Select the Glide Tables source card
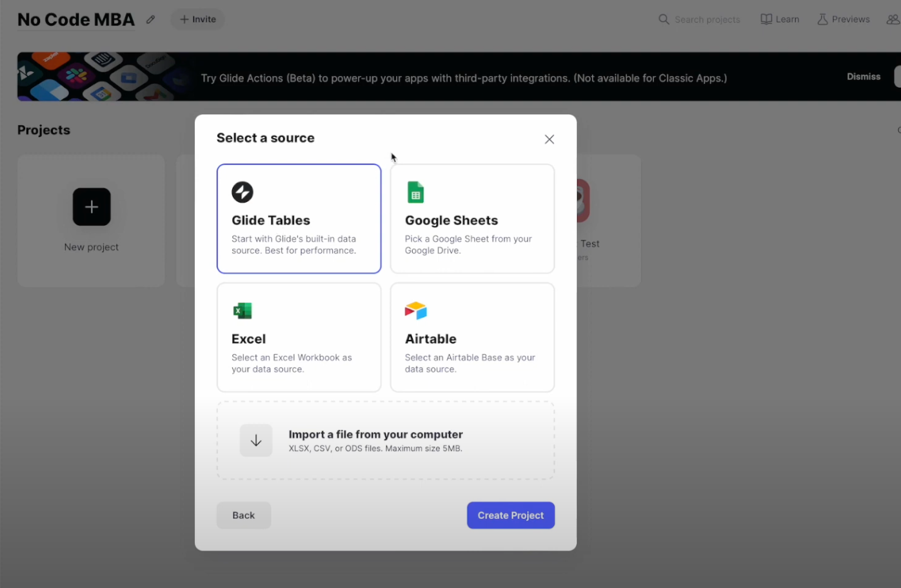 (299, 219)
